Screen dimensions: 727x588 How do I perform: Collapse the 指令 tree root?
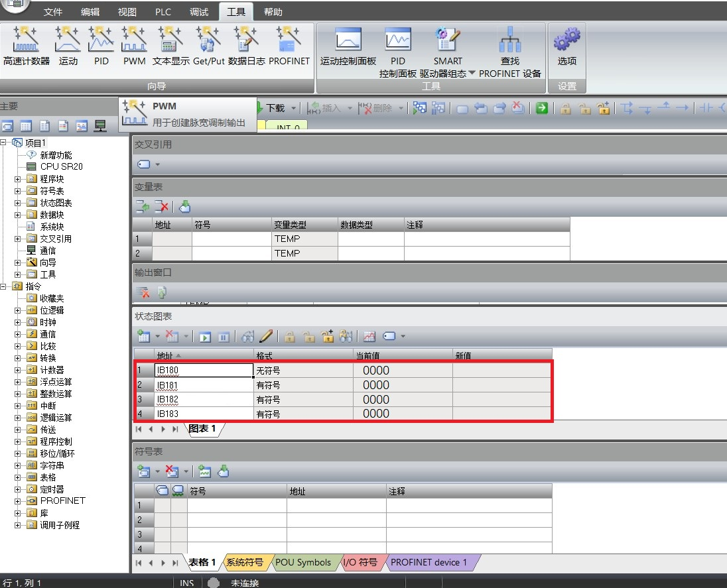tap(3, 286)
